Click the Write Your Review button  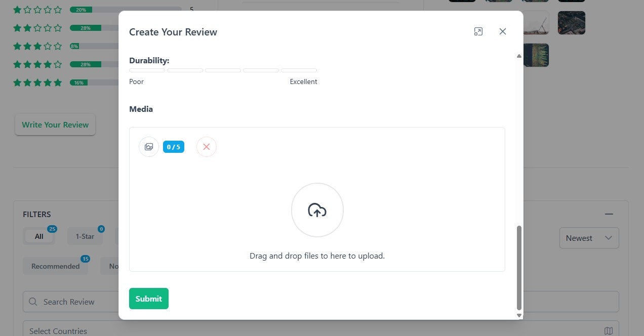(55, 124)
